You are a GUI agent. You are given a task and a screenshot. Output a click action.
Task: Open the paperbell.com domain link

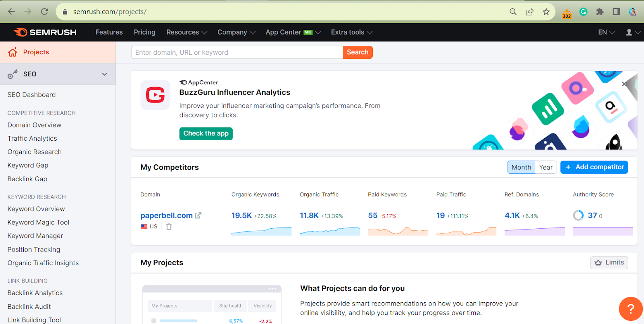(167, 215)
